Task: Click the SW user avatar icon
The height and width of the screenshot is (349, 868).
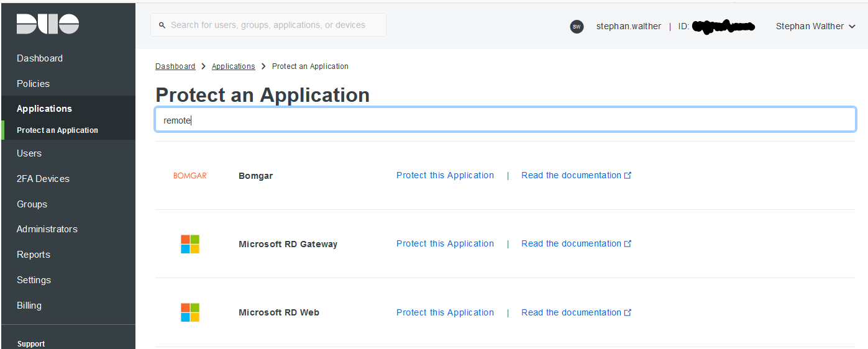Action: (x=577, y=27)
